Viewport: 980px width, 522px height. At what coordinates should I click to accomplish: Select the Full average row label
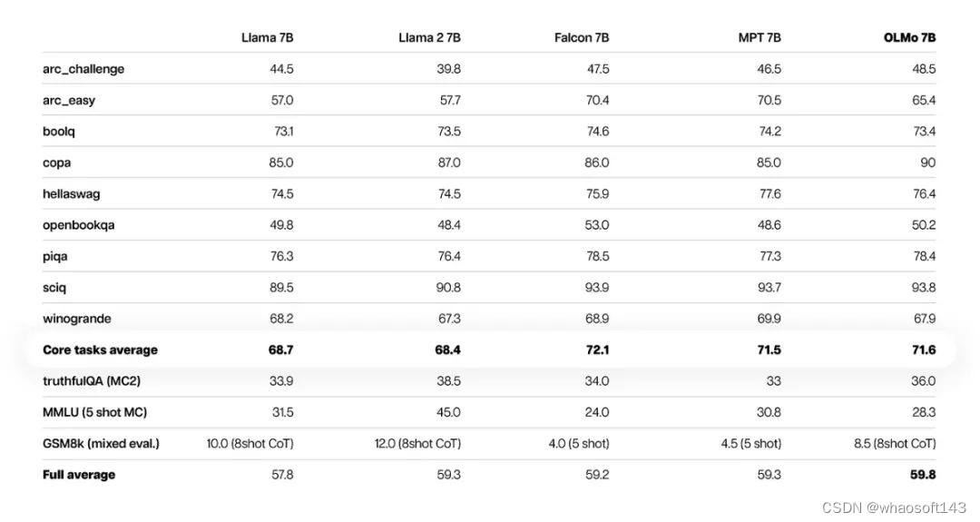(x=79, y=475)
